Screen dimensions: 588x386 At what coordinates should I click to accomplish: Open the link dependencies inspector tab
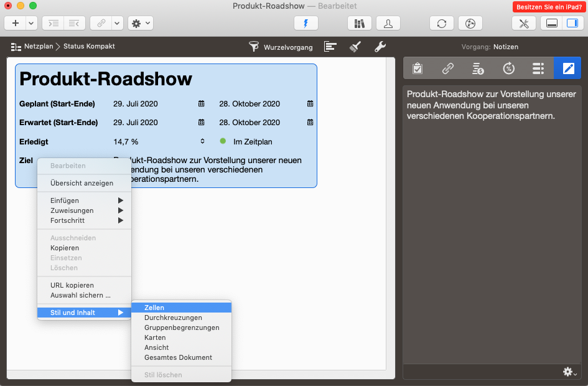(x=447, y=68)
